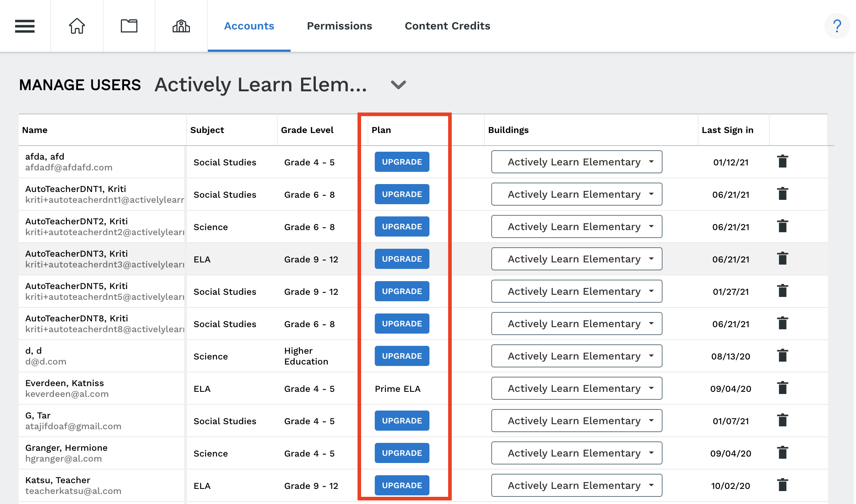Open Buildings dropdown for AutoTeacherDNT1, Kriti
This screenshot has height=504, width=856.
click(577, 194)
